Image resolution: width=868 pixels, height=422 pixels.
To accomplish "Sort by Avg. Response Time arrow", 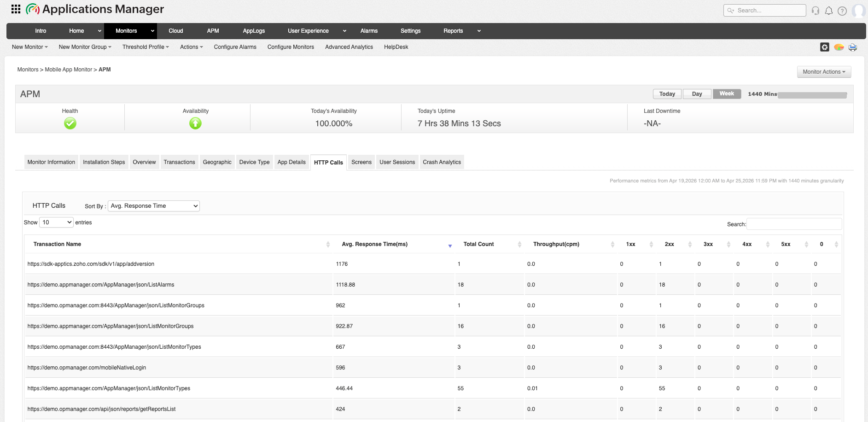I will click(450, 246).
